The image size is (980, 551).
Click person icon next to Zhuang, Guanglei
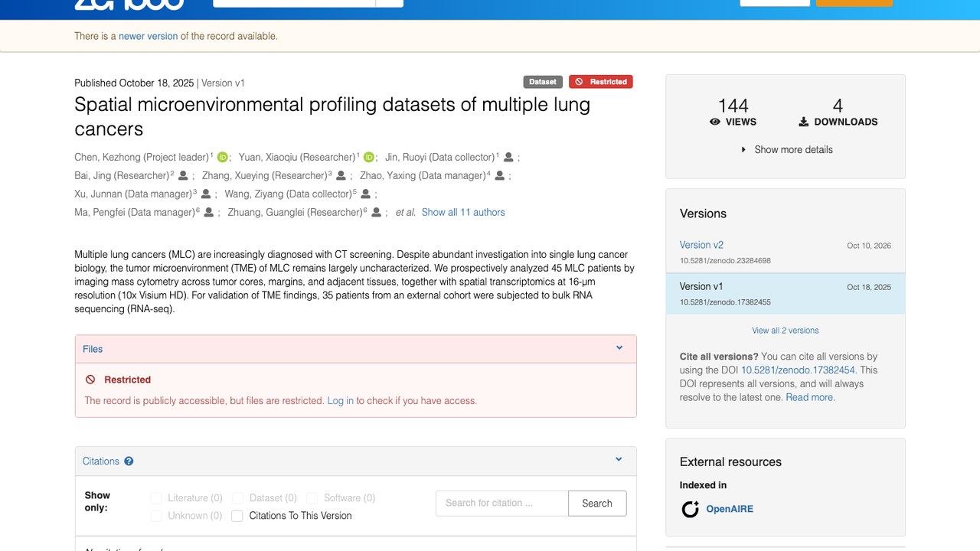tap(376, 212)
